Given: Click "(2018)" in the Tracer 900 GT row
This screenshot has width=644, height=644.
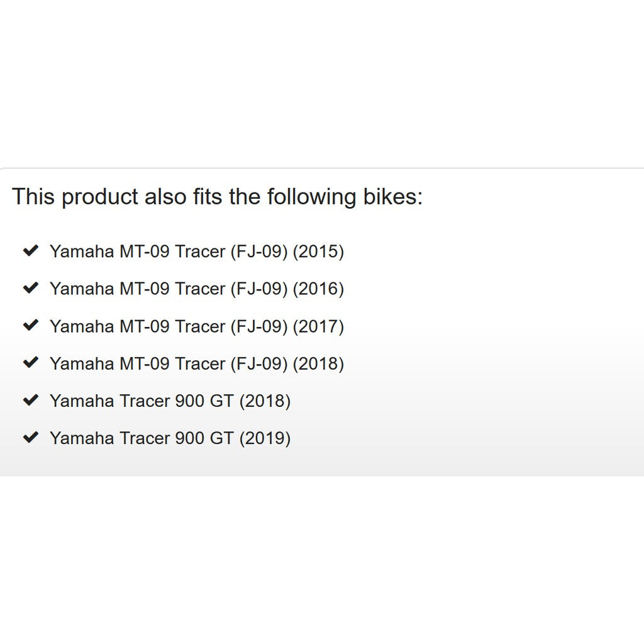Looking at the screenshot, I should click(x=265, y=401).
